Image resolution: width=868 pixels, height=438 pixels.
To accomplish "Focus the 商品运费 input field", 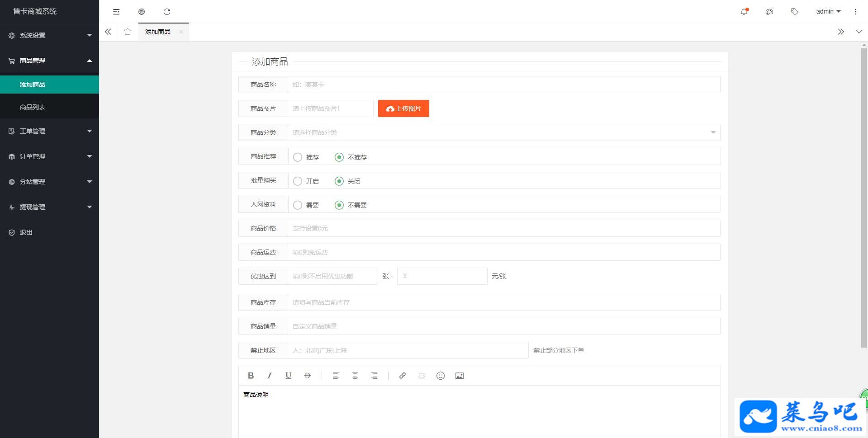I will pos(504,252).
